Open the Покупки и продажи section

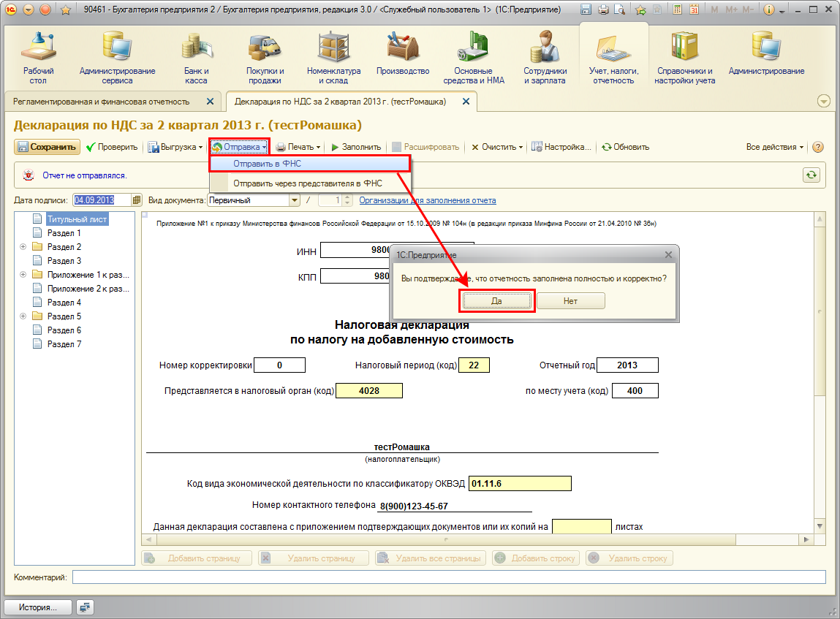pos(265,58)
